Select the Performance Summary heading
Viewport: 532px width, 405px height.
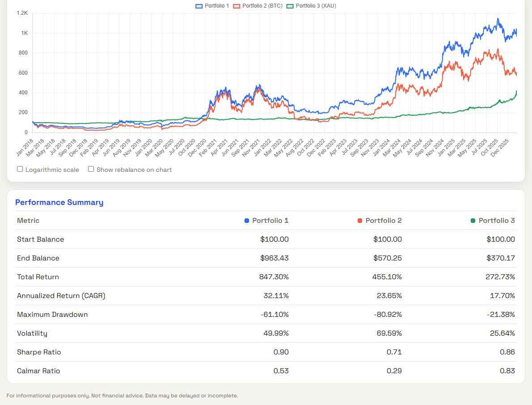point(59,202)
